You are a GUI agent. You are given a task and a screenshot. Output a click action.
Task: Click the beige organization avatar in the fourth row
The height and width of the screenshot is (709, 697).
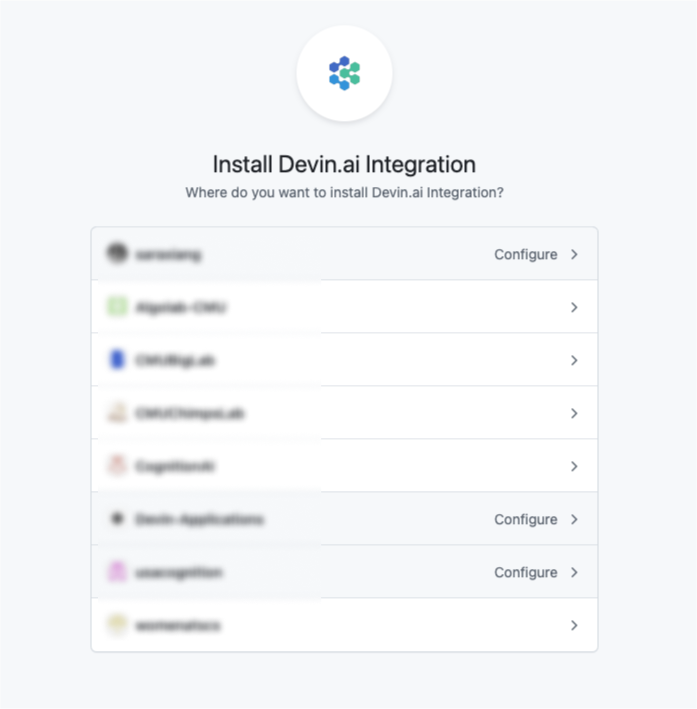(x=117, y=412)
